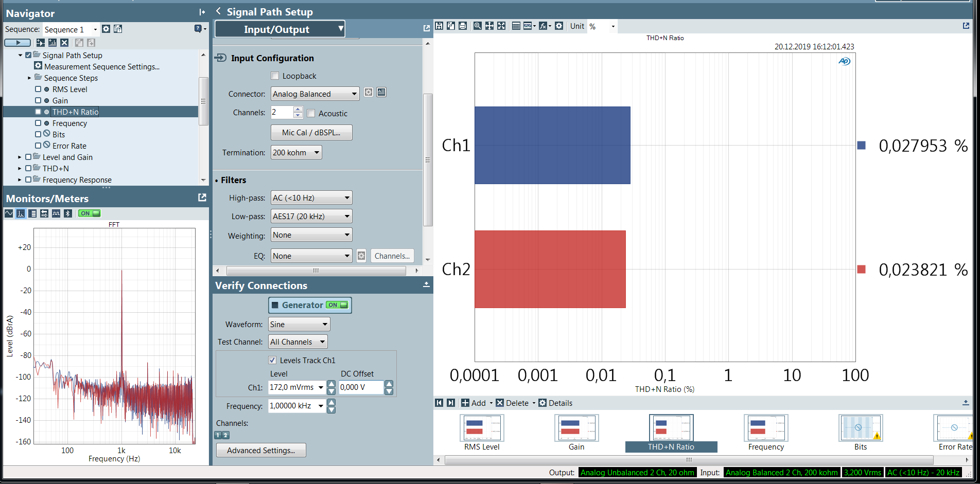Click the Advanced Settings... button
Viewport: 980px width, 484px height.
coord(261,451)
